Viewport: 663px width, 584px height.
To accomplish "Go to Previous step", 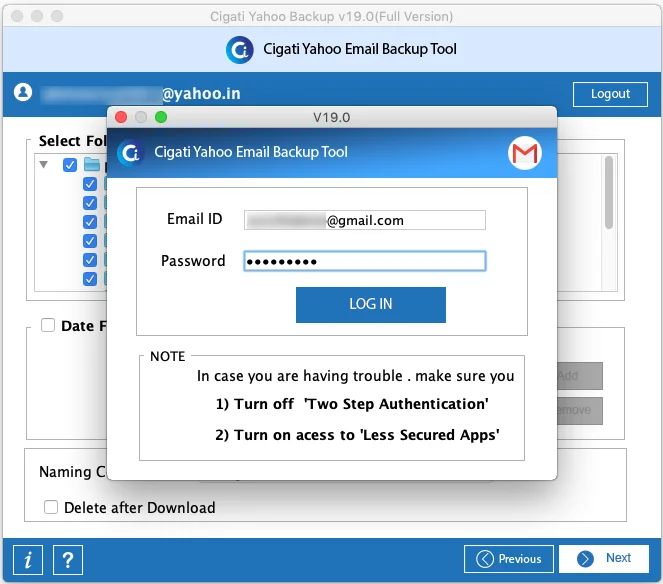I will (508, 559).
